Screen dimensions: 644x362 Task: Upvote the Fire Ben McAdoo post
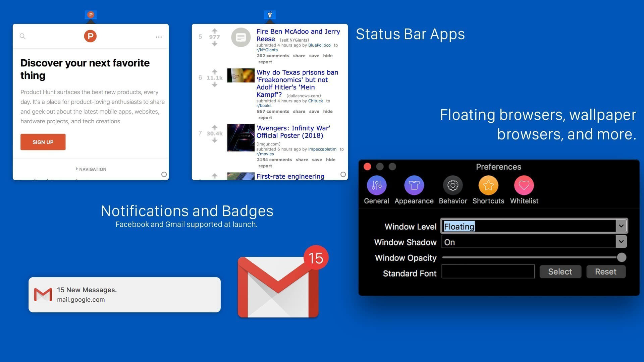coord(215,31)
